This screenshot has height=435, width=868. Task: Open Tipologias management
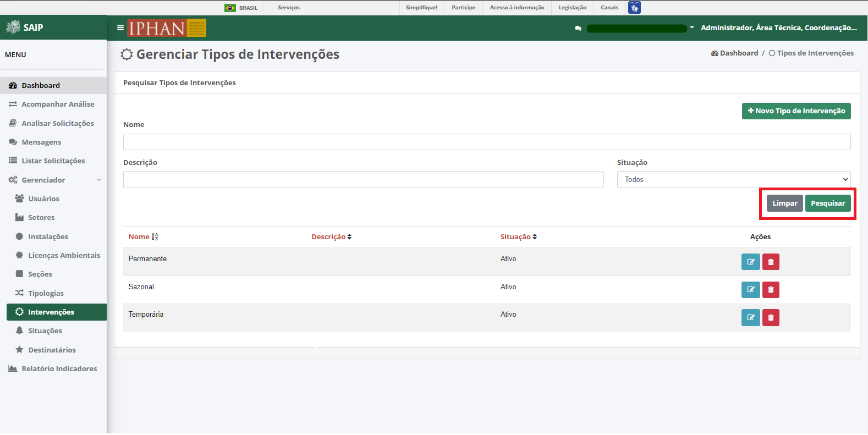57,293
